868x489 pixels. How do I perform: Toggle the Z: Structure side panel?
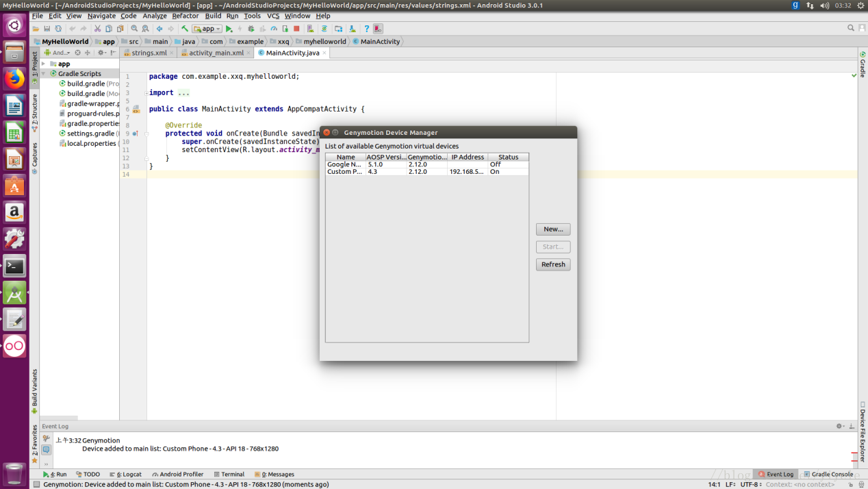(x=35, y=113)
